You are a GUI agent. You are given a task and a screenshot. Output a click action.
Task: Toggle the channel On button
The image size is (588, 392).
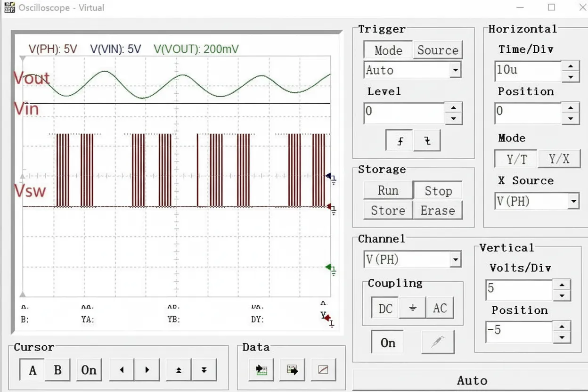tap(387, 343)
